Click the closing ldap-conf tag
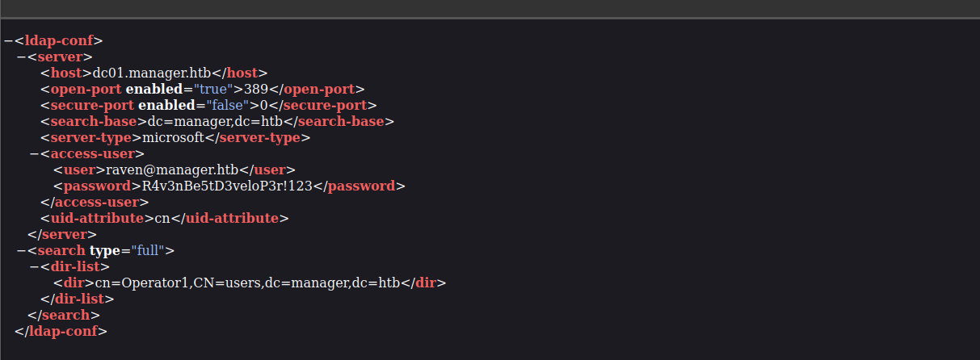The width and height of the screenshot is (980, 360). coord(61,331)
